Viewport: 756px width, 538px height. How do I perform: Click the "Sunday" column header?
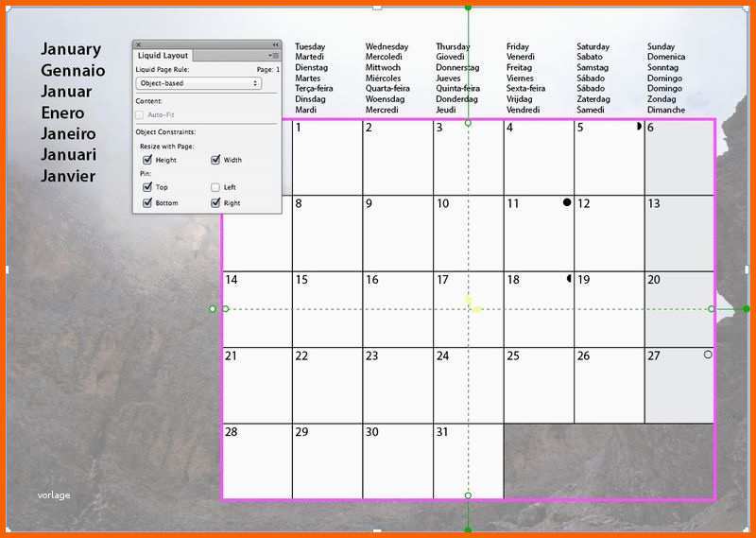click(x=661, y=46)
